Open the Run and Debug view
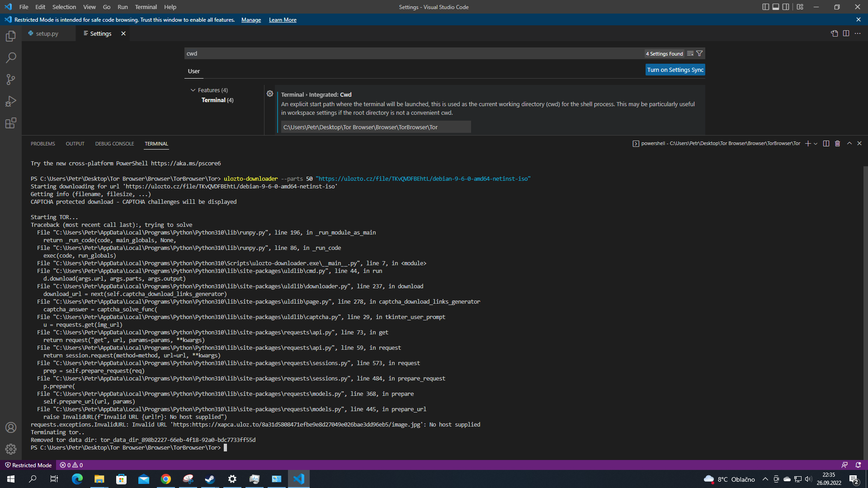This screenshot has height=488, width=868. 11,101
